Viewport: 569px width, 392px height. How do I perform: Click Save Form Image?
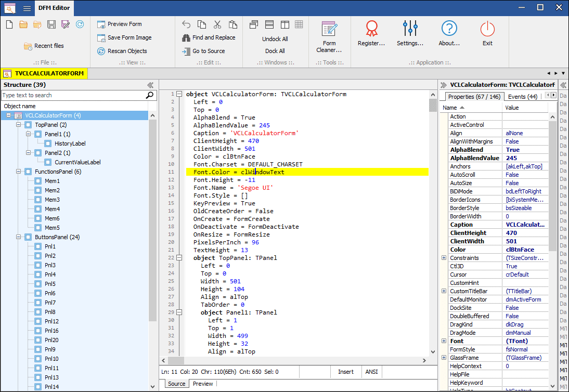[124, 38]
